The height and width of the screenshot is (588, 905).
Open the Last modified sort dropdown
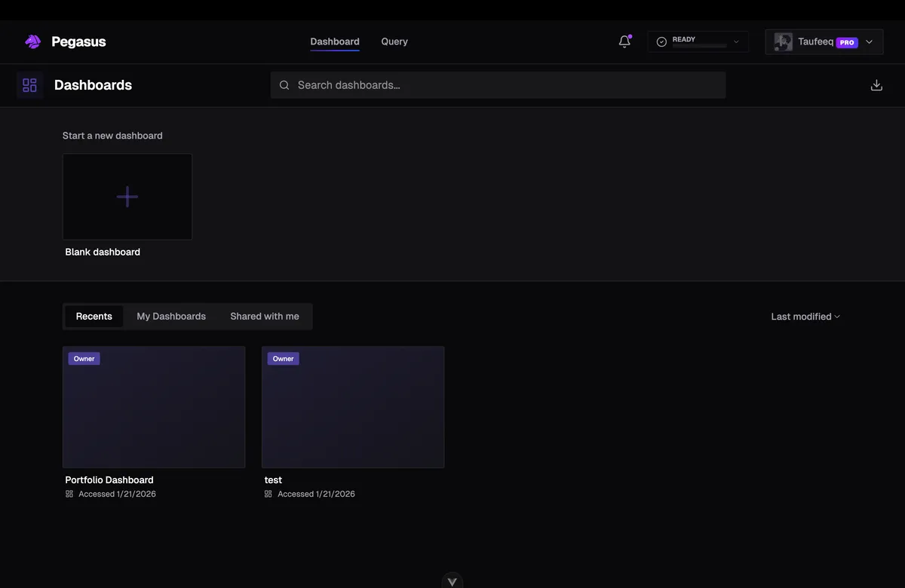click(x=805, y=317)
